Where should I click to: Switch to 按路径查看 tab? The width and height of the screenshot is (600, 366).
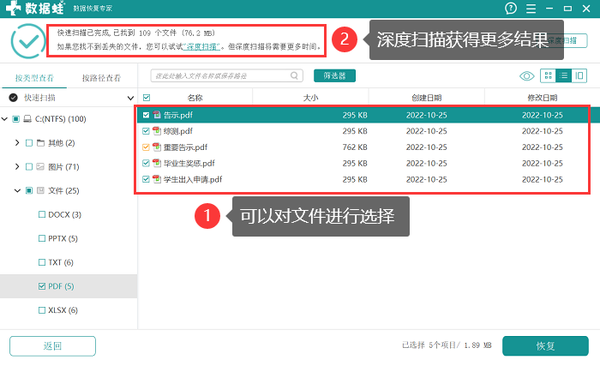tap(101, 78)
